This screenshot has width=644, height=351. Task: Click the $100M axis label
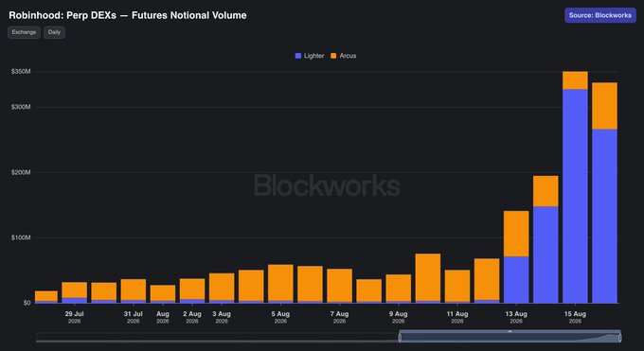[21, 237]
